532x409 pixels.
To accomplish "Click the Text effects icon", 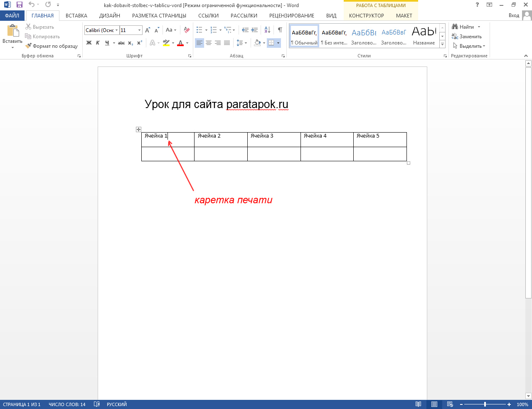I will coord(153,43).
